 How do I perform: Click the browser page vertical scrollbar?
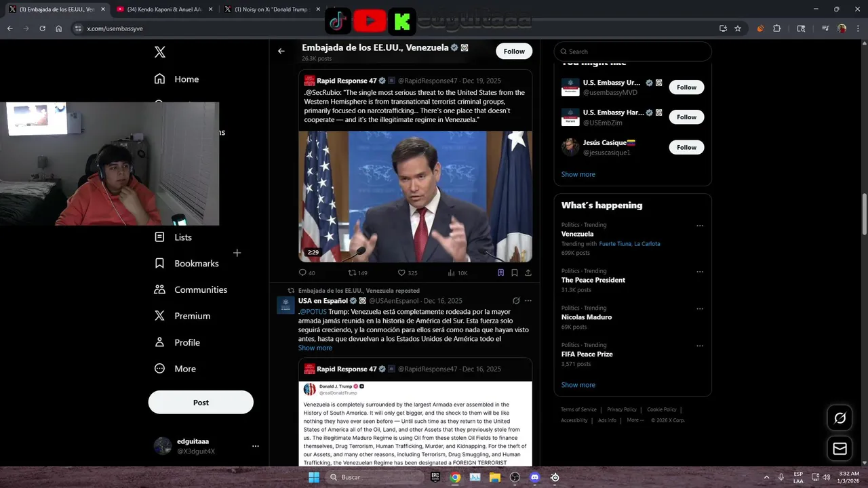864,216
